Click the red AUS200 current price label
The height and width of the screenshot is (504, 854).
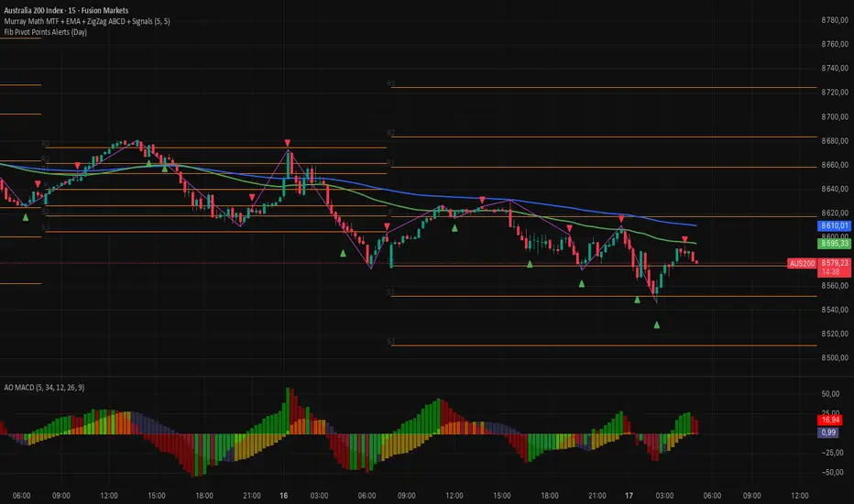[802, 263]
